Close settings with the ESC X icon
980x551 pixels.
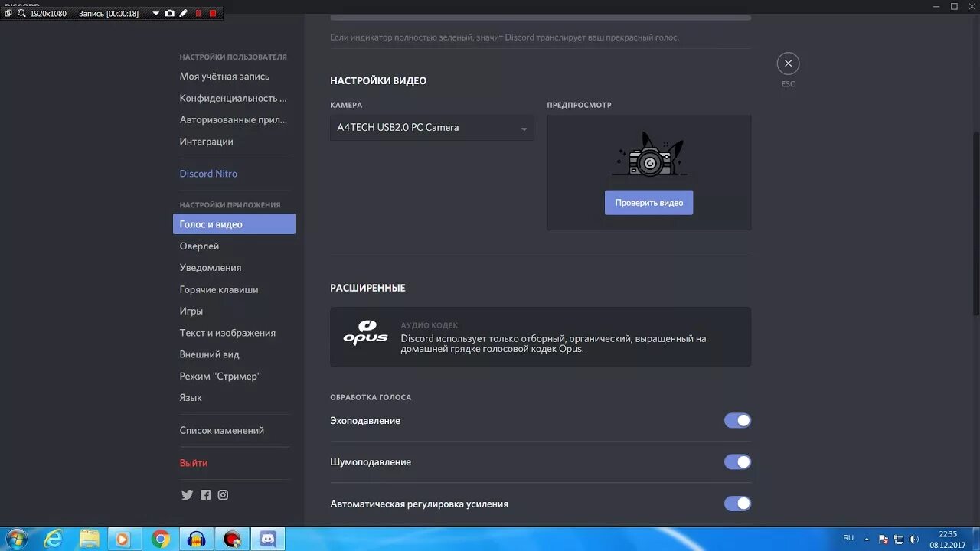pos(788,64)
